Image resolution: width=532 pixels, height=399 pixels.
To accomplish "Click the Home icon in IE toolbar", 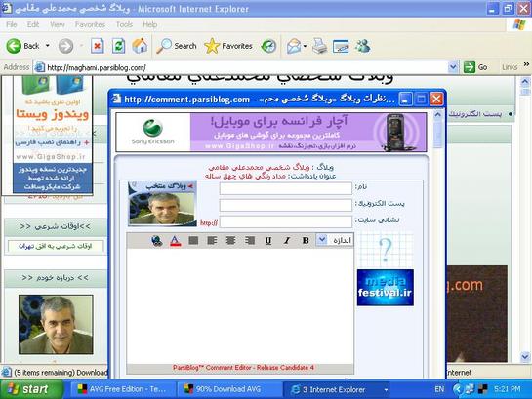I will coord(140,46).
